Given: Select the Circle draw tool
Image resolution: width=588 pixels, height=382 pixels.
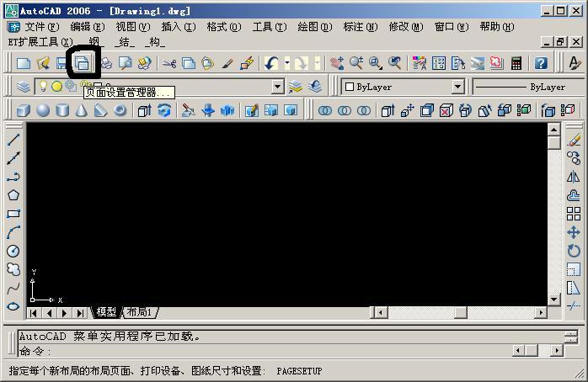Looking at the screenshot, I should click(13, 251).
